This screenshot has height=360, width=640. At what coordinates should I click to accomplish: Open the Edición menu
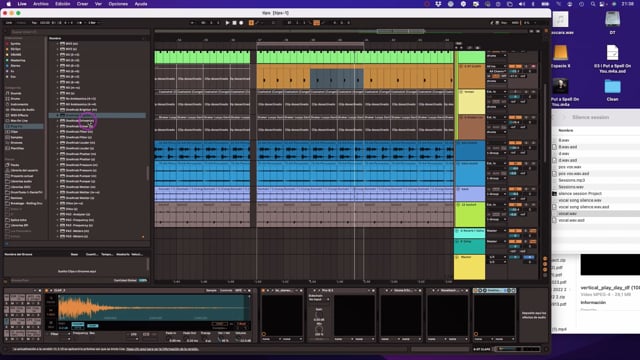pyautogui.click(x=62, y=4)
